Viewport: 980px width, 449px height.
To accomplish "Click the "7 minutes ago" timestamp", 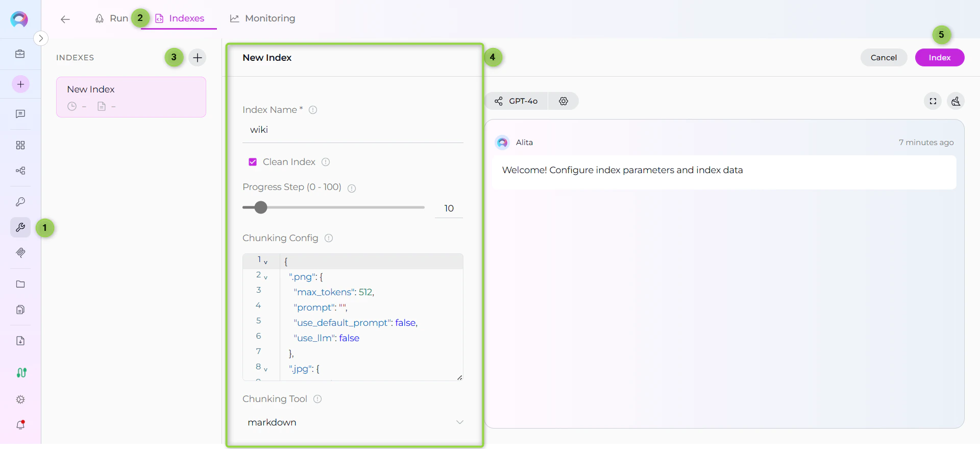I will (x=926, y=143).
